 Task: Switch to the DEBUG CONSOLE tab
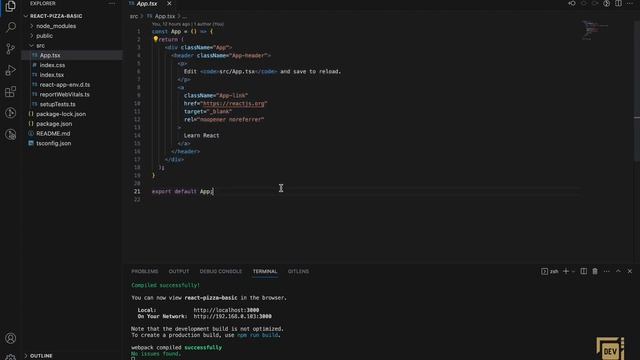click(x=221, y=271)
